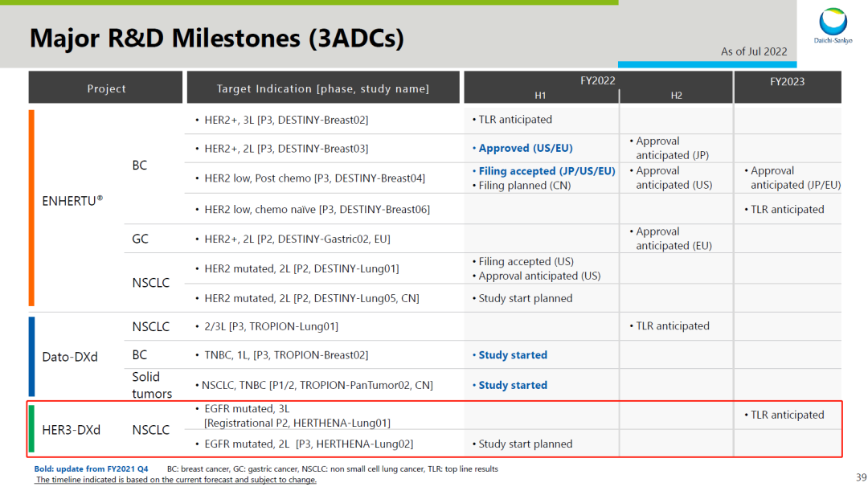Click the 'H1' sub-header
The height and width of the screenshot is (487, 868).
point(540,95)
